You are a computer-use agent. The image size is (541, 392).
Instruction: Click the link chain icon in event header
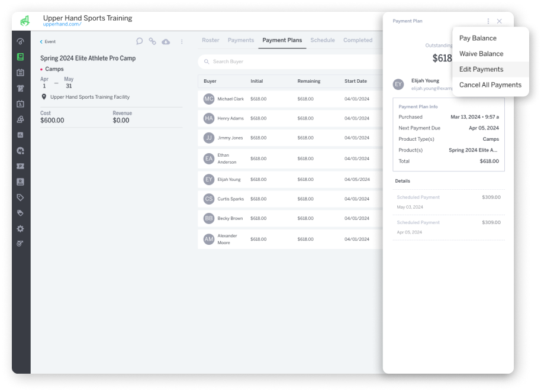coord(152,41)
